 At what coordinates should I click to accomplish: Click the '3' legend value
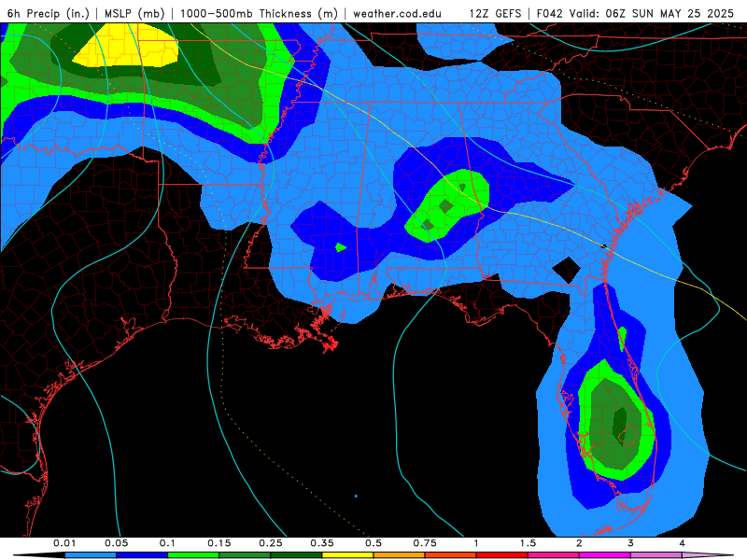pyautogui.click(x=631, y=543)
